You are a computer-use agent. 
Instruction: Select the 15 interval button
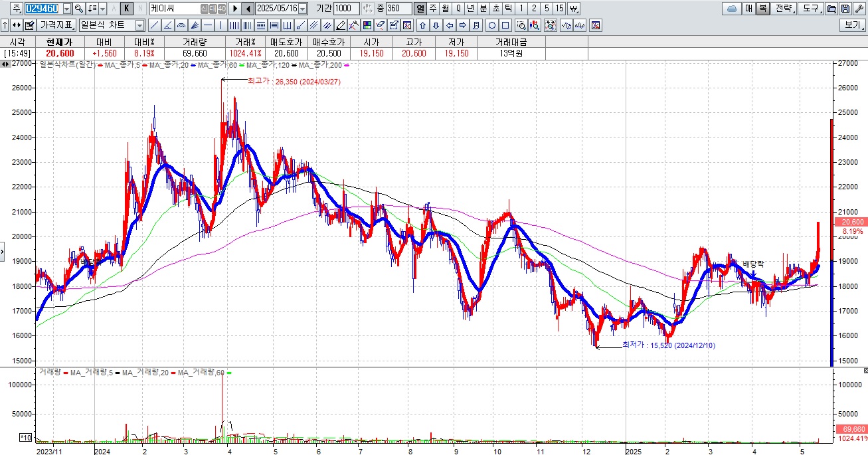point(559,9)
